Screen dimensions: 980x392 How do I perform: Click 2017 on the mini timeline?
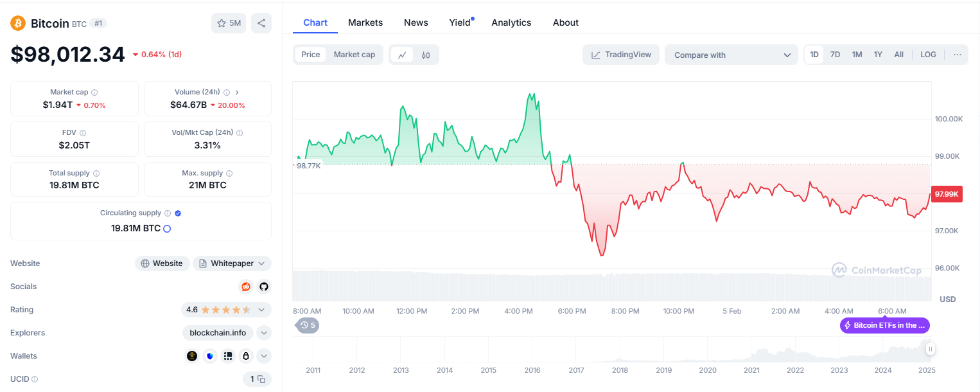tap(576, 370)
